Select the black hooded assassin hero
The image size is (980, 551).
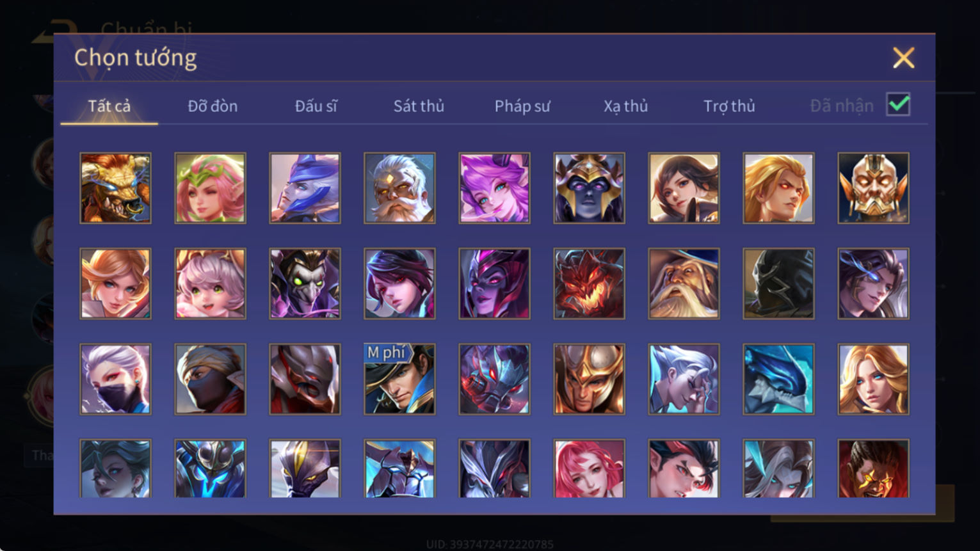(x=778, y=283)
